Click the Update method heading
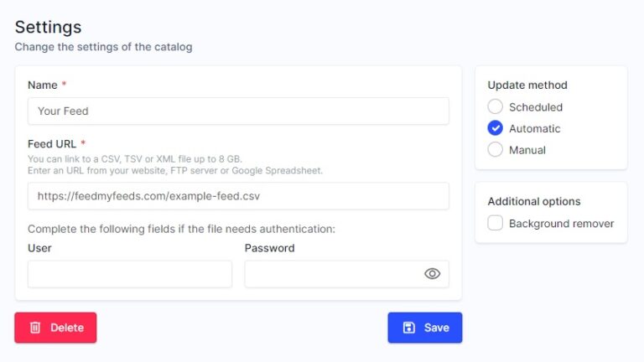 pyautogui.click(x=527, y=85)
